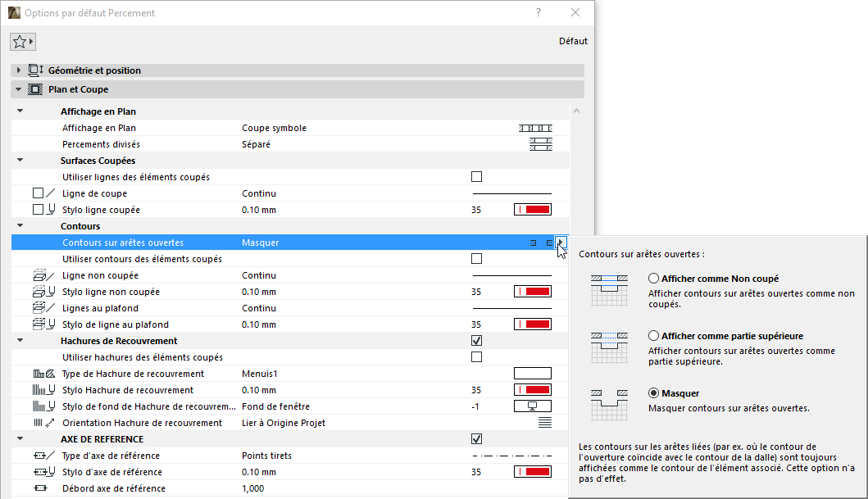Click the Afficher comme partie supérieure illustration

pyautogui.click(x=609, y=347)
